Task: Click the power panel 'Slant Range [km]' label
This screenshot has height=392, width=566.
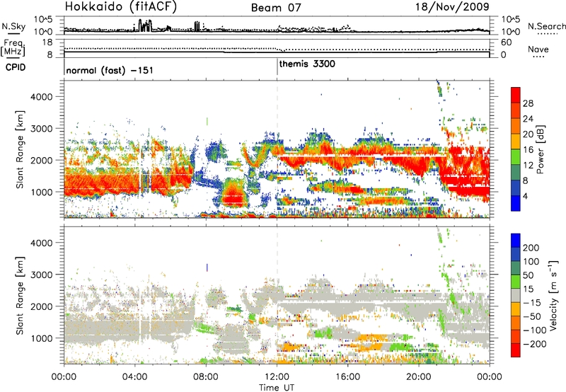Action: pos(20,149)
